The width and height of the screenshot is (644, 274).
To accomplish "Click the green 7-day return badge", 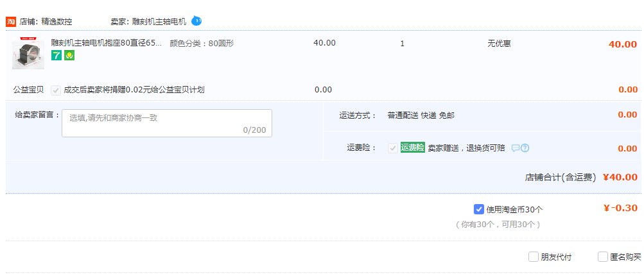I will pyautogui.click(x=57, y=56).
